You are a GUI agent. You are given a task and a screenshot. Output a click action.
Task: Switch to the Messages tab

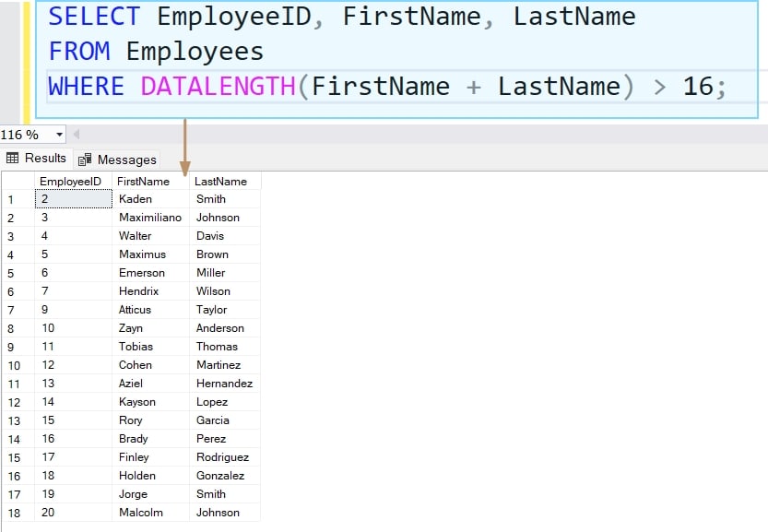click(x=118, y=160)
